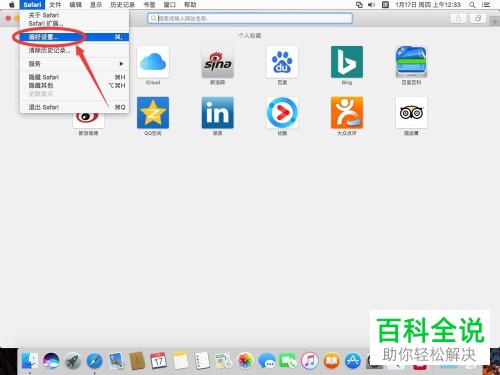The height and width of the screenshot is (375, 500).
Task: Open iBooks in the Dock
Action: coord(331,361)
